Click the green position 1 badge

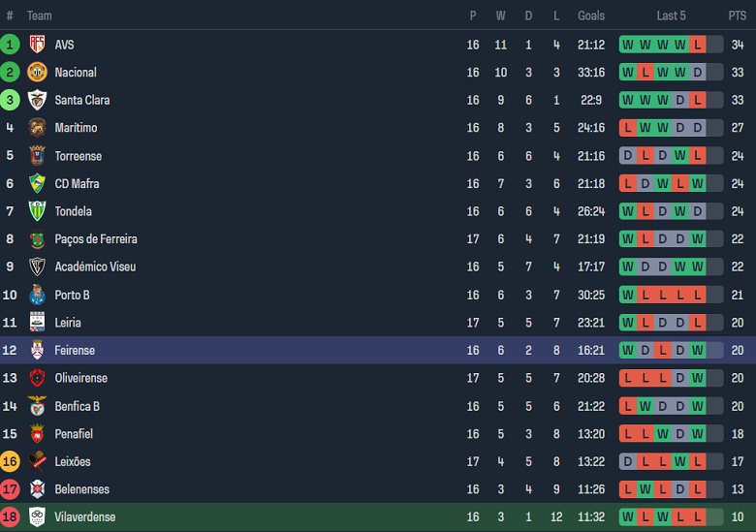tap(10, 45)
